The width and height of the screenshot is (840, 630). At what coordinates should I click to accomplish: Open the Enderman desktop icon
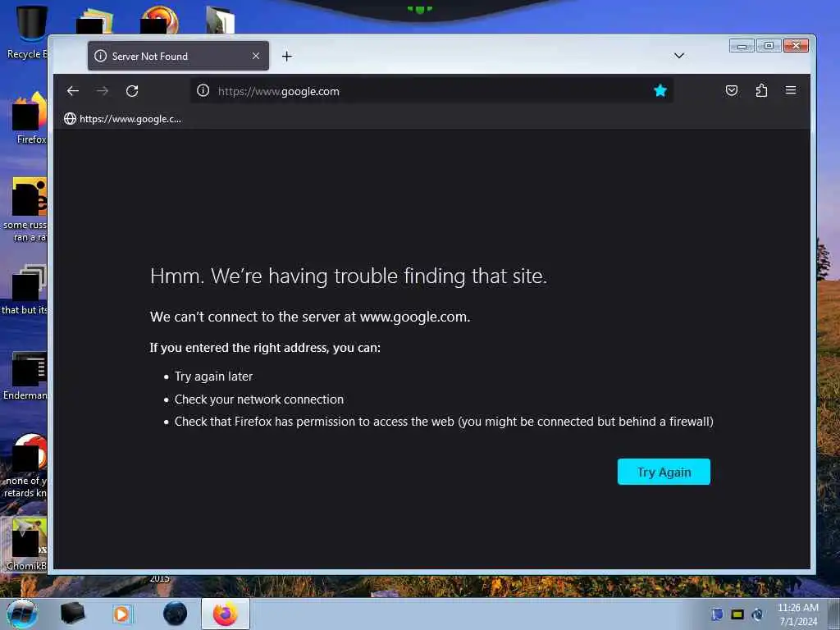pos(27,375)
